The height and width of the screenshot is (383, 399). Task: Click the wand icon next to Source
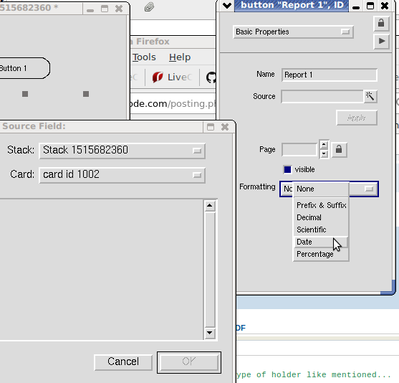370,96
